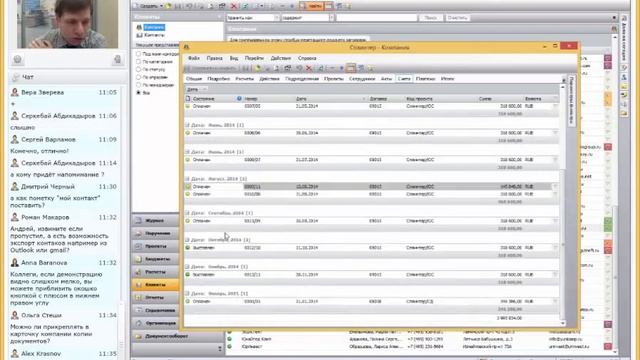Select the Компании item in the Клиенты tree

154,27
